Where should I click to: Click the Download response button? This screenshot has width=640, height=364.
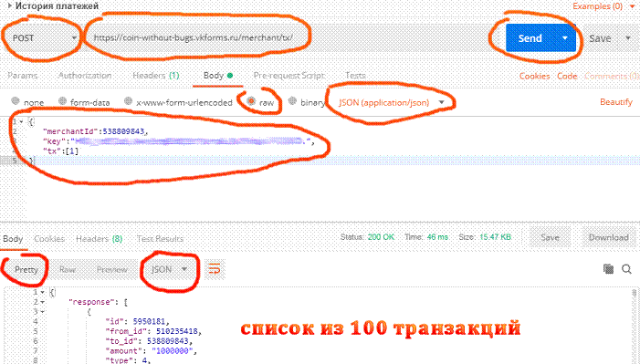click(x=608, y=237)
